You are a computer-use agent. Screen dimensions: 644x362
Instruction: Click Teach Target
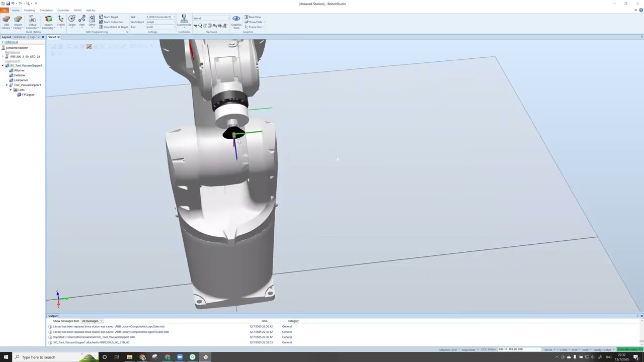click(109, 17)
